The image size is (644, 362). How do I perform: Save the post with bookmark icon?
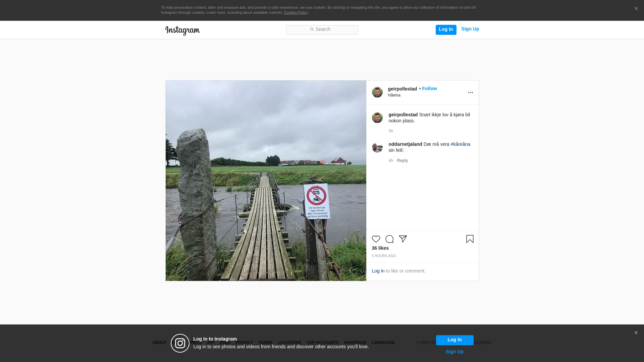click(x=470, y=239)
